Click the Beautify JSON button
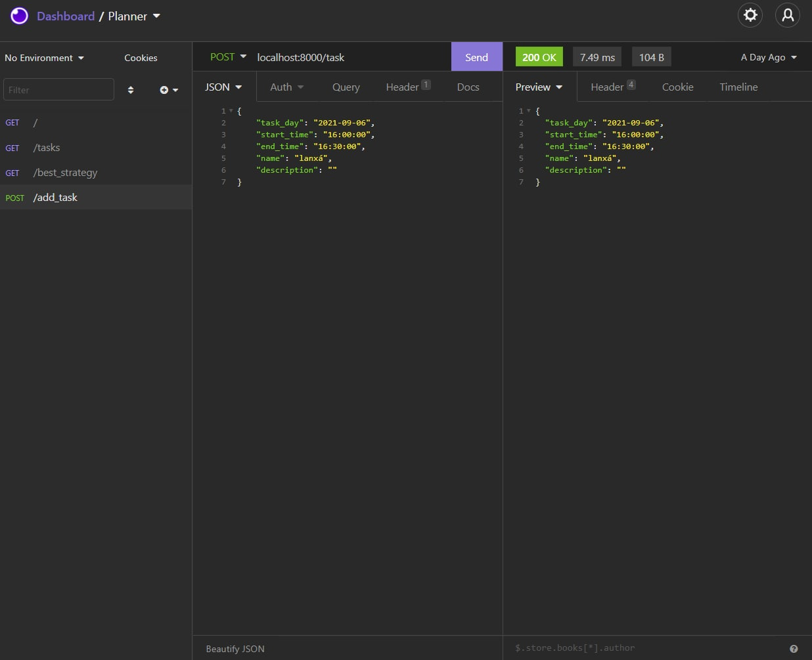Viewport: 812px width, 660px height. coord(235,649)
